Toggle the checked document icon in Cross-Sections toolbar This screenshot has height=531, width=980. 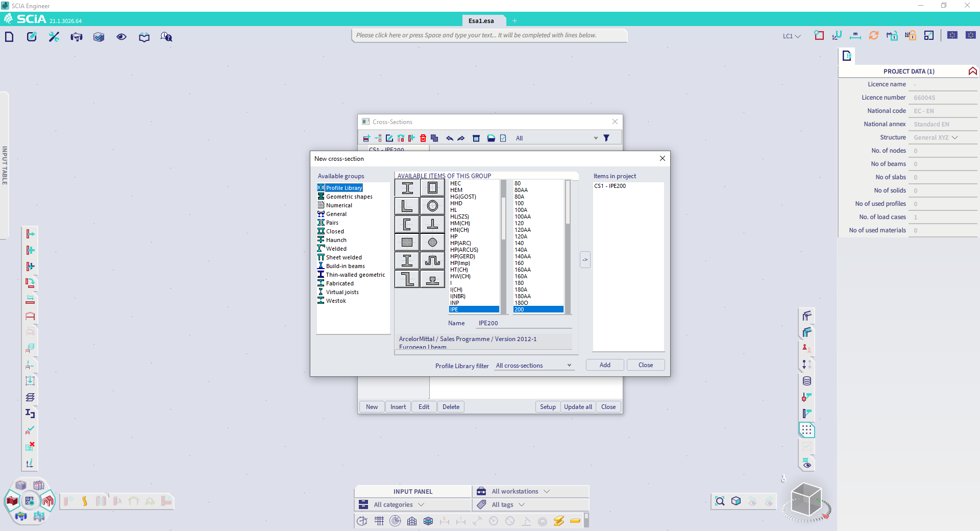tap(503, 138)
